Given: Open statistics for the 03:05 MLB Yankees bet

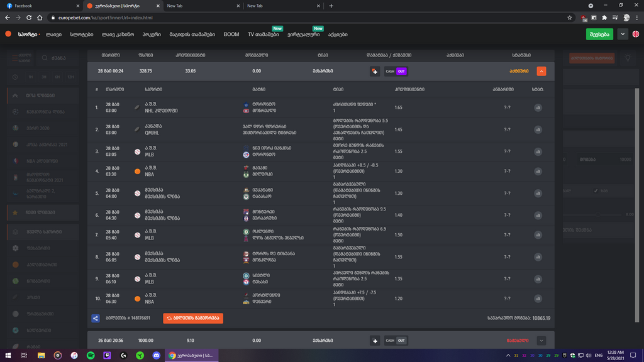Looking at the screenshot, I should [x=538, y=151].
